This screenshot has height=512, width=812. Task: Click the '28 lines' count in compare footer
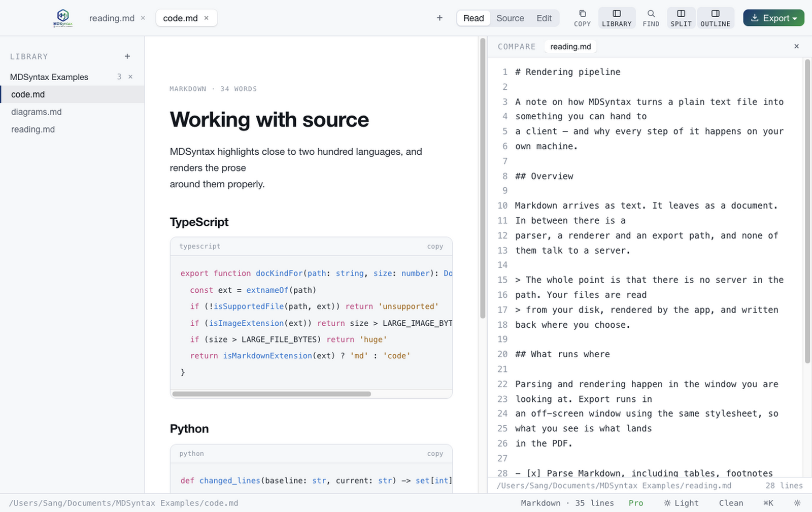[784, 486]
